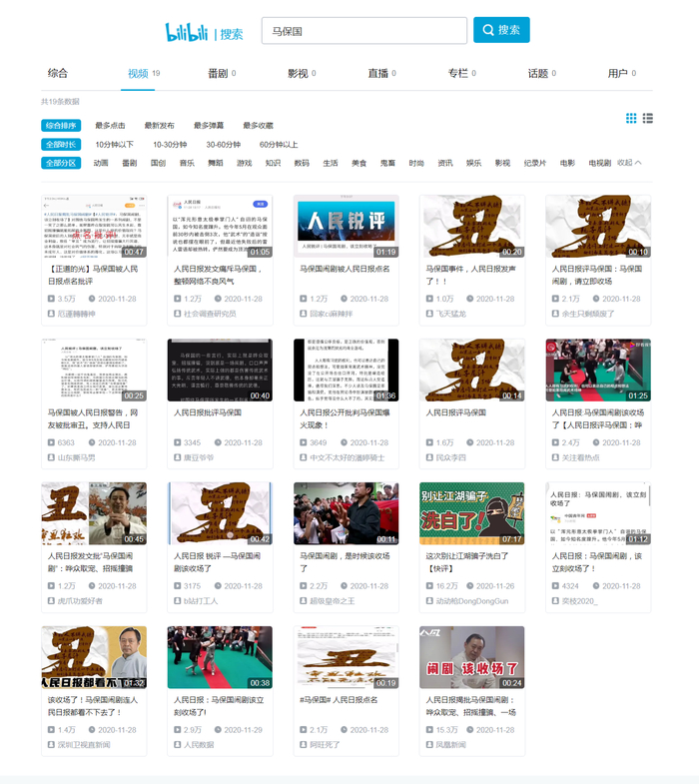Open video title #马保国# 人民日报点名
The image size is (699, 784).
pos(339,700)
